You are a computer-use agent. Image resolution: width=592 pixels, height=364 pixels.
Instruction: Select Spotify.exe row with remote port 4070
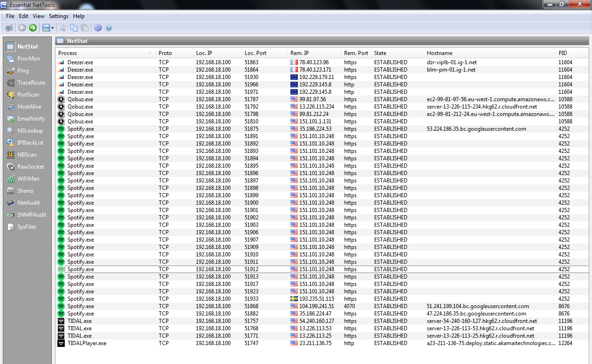[323, 306]
